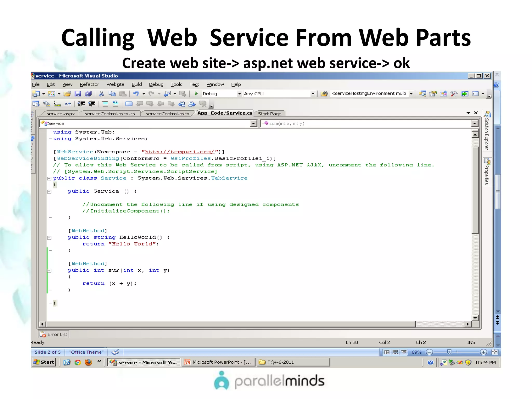Decrease line indent icon
Image resolution: width=532 pixels, height=399 pixels.
click(81, 104)
